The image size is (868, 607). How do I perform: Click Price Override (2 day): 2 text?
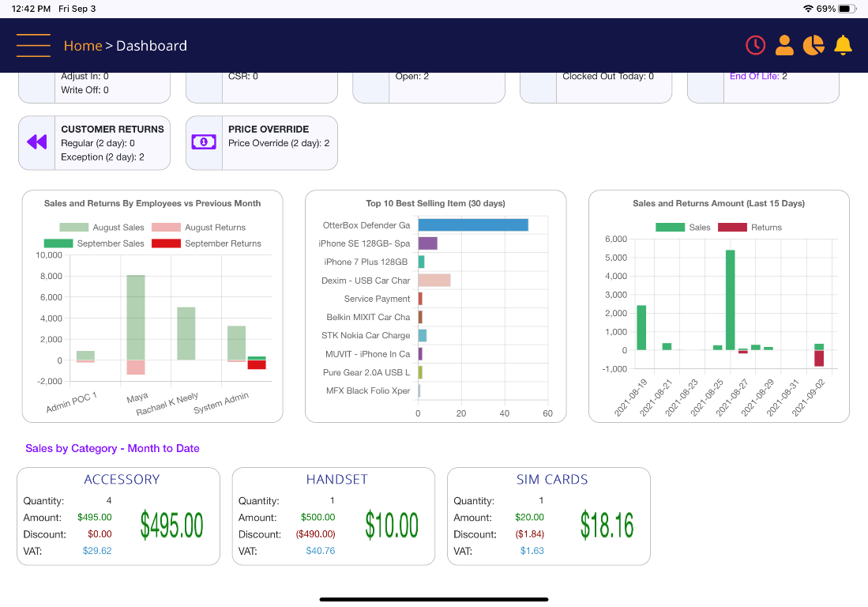tap(279, 143)
